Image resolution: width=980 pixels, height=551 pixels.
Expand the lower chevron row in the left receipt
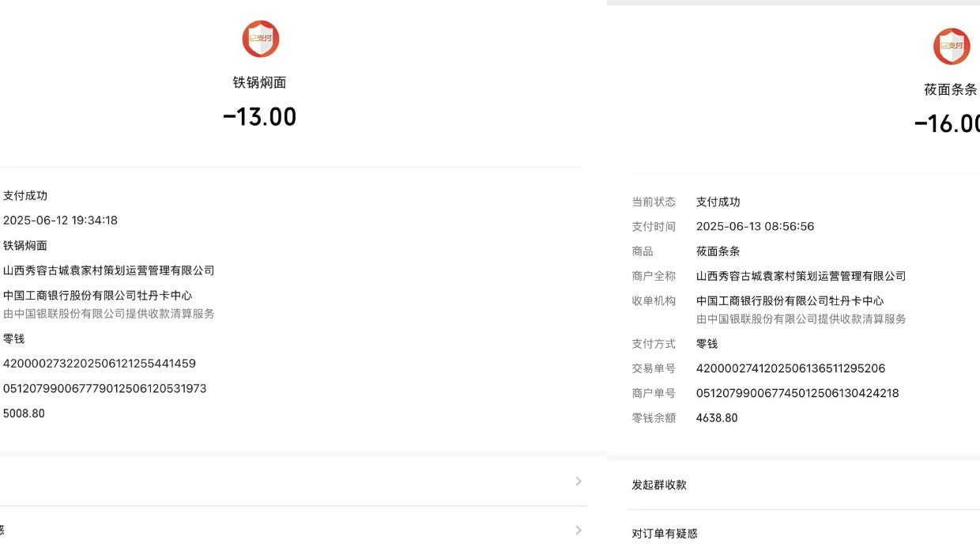[x=579, y=530]
